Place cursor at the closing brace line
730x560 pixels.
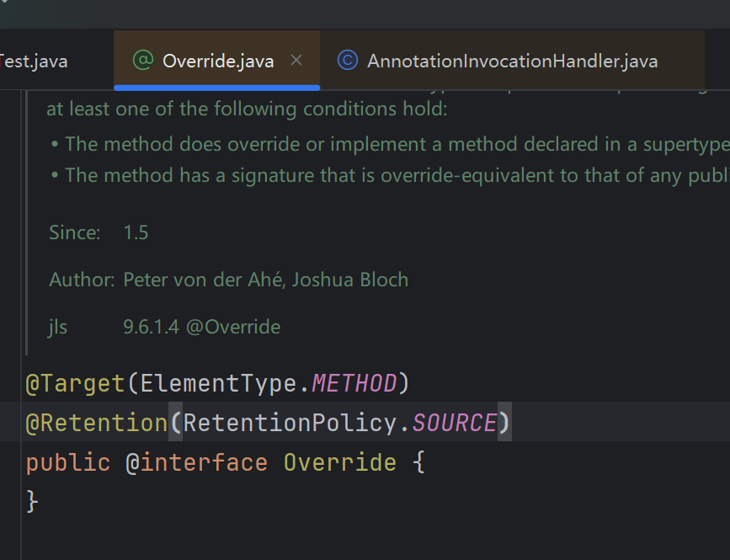[33, 501]
